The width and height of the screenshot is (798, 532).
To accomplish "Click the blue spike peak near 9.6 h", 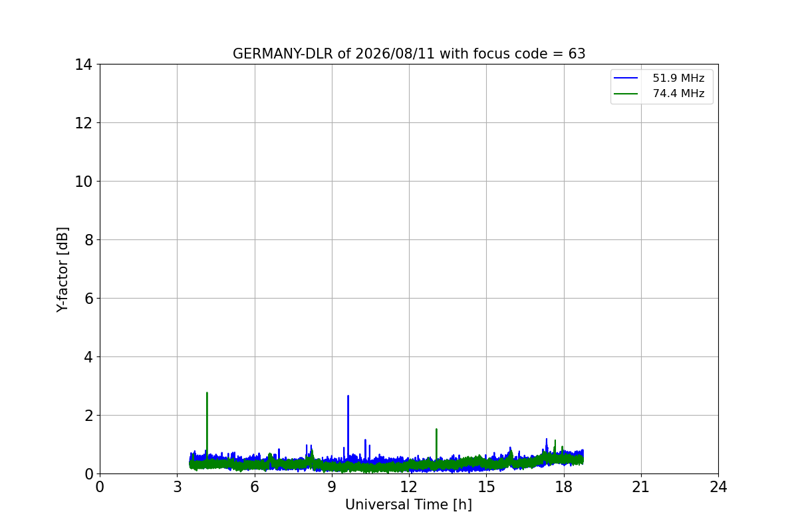I will click(348, 397).
